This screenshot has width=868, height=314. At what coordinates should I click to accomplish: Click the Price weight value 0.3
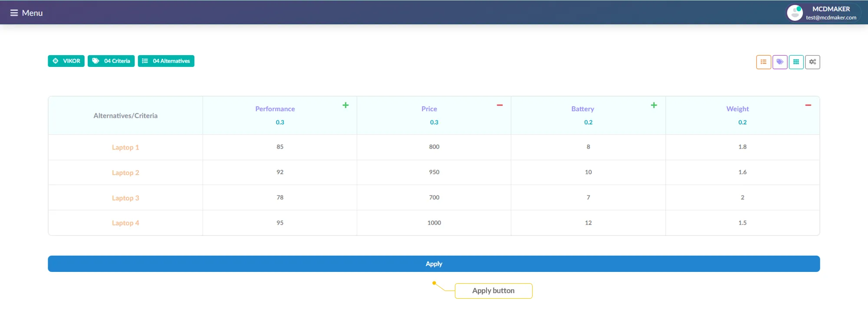[x=434, y=122]
